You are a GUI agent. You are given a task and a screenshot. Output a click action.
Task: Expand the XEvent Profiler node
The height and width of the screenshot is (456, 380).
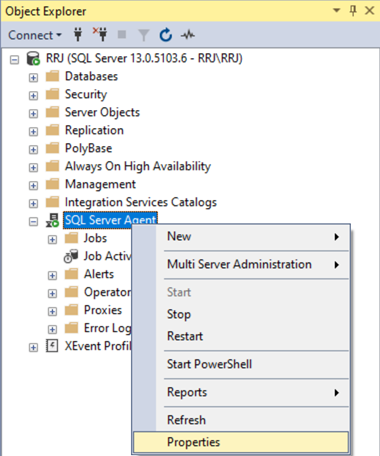pyautogui.click(x=33, y=348)
